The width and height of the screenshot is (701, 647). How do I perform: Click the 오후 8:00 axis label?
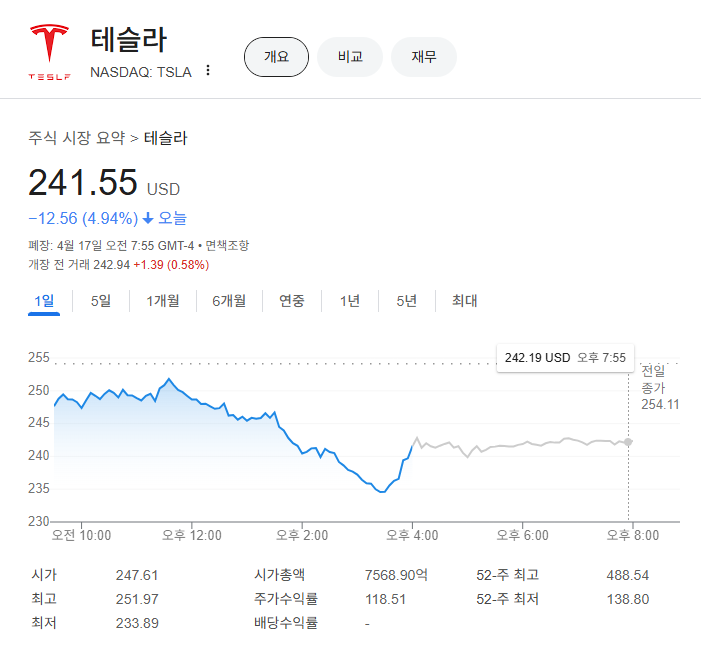(633, 535)
